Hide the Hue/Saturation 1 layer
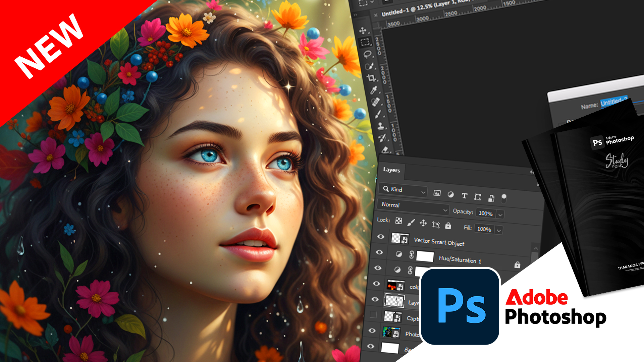This screenshot has height=362, width=644. [379, 252]
